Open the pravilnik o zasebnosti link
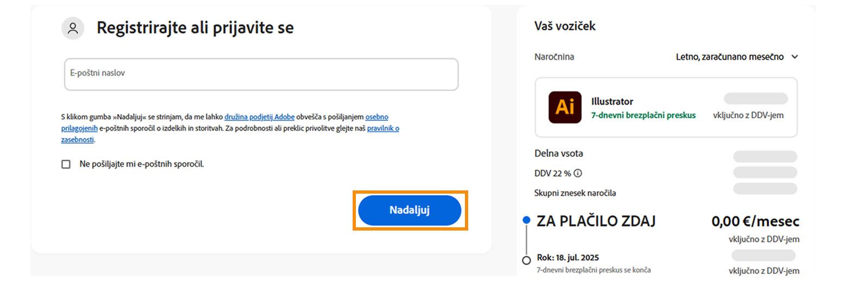The image size is (868, 281). click(382, 129)
